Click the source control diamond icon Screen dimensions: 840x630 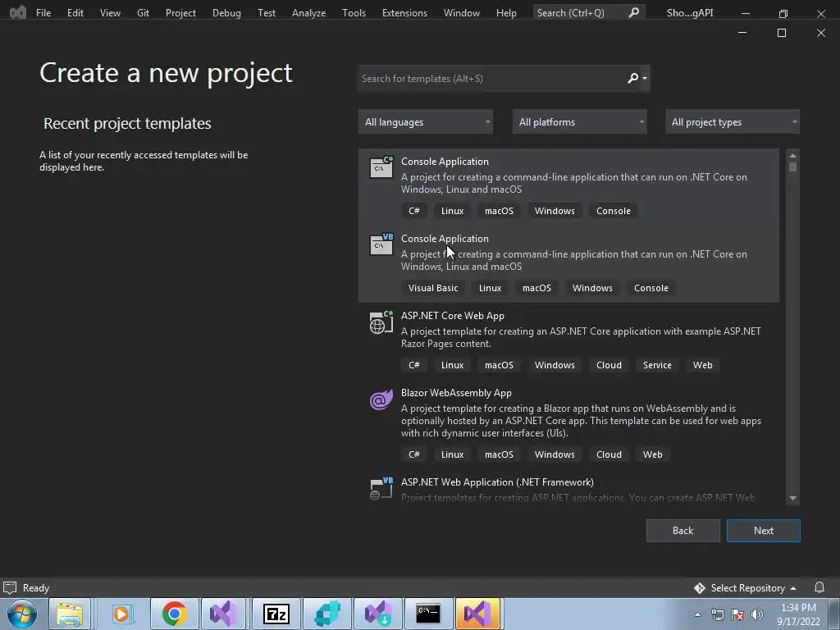pyautogui.click(x=699, y=588)
